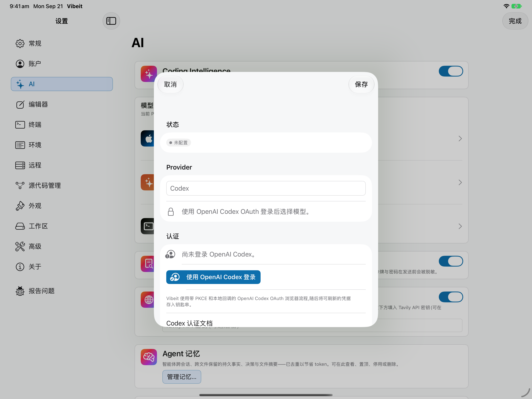
Task: Toggle the sidebar panel icon
Action: 111,21
